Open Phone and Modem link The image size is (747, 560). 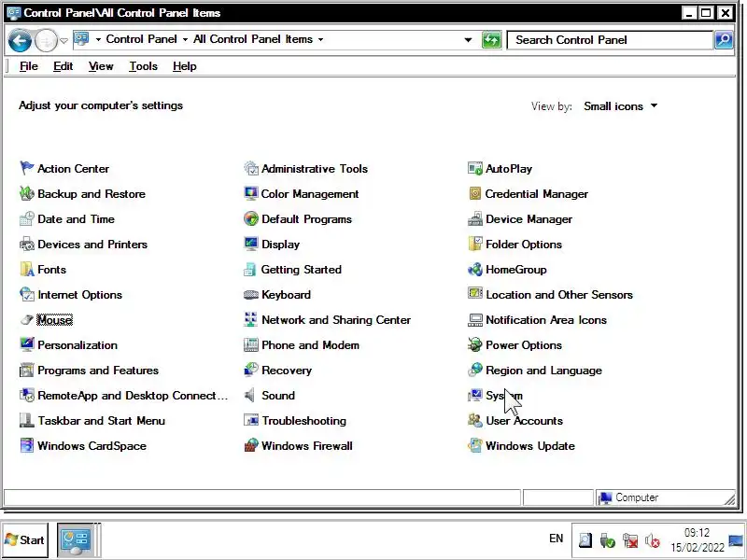click(310, 345)
